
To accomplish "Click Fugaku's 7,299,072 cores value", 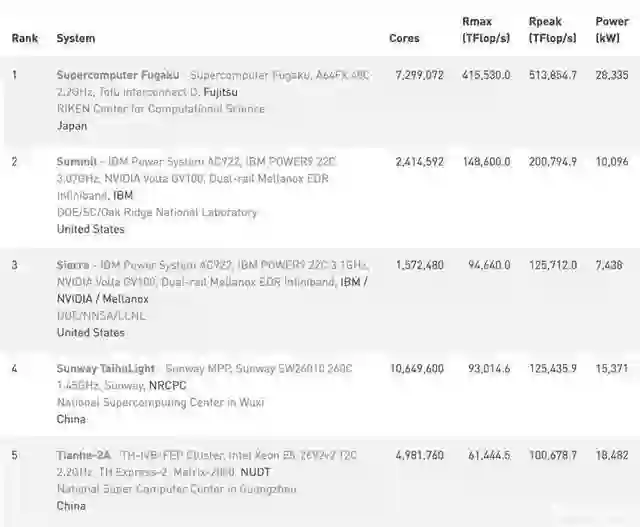I will click(x=420, y=75).
